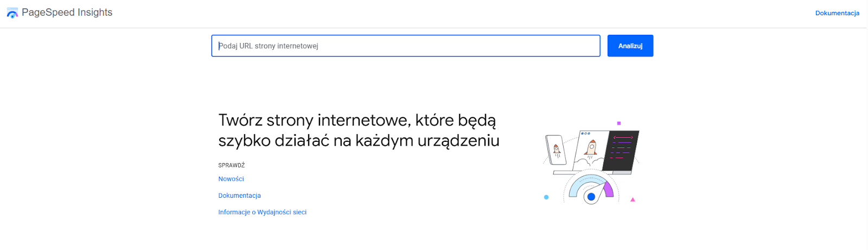Click the browser dots in the illustration window
The image size is (868, 250).
585,133
